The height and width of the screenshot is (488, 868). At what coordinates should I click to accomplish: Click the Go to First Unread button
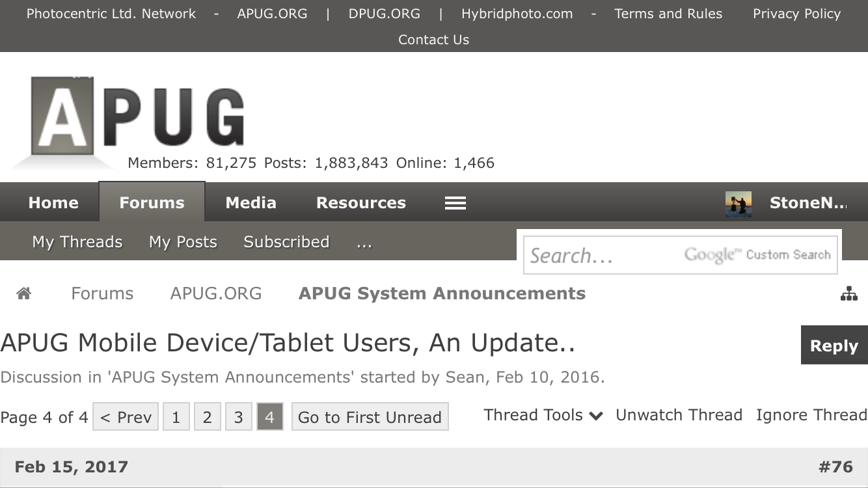370,417
